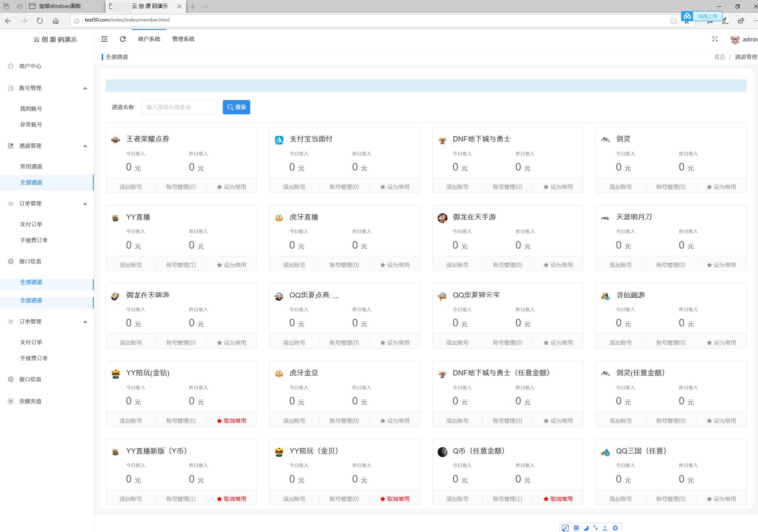This screenshot has height=532, width=758.
Task: Click browser back arrow
Action: coord(8,21)
